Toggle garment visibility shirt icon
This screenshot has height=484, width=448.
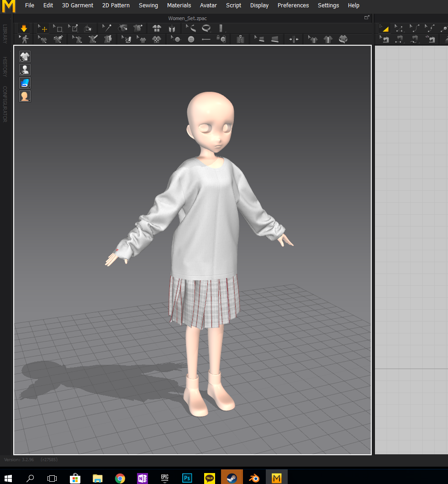[25, 57]
